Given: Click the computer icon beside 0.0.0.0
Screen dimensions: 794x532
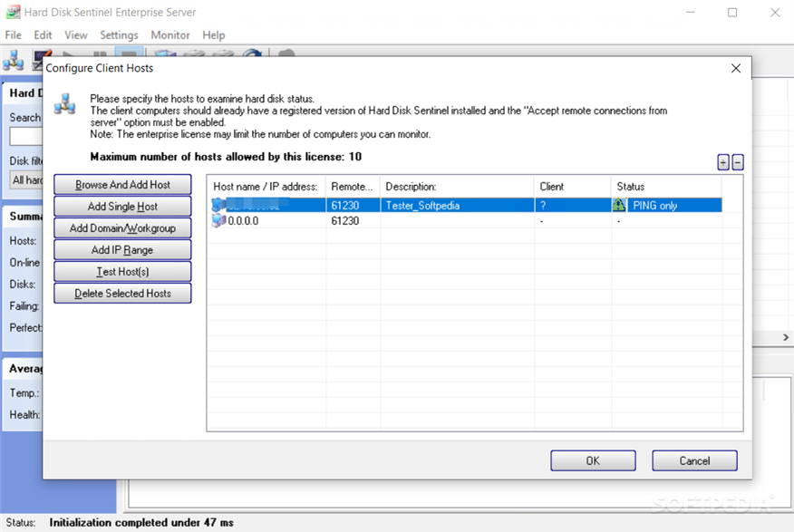Looking at the screenshot, I should pyautogui.click(x=218, y=221).
